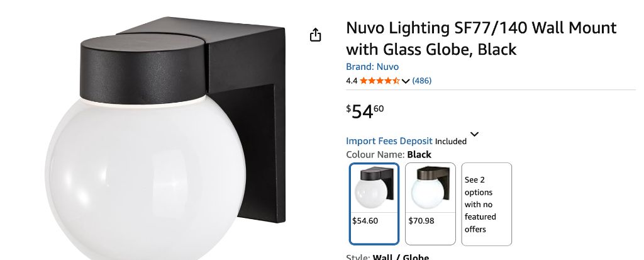Click the Style: Wall / Globe label
Viewport: 644px width, 260px height.
coord(387,257)
